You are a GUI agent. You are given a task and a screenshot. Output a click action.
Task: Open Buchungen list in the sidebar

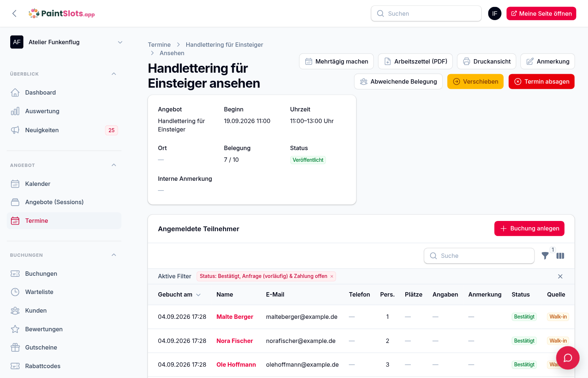coord(64,274)
